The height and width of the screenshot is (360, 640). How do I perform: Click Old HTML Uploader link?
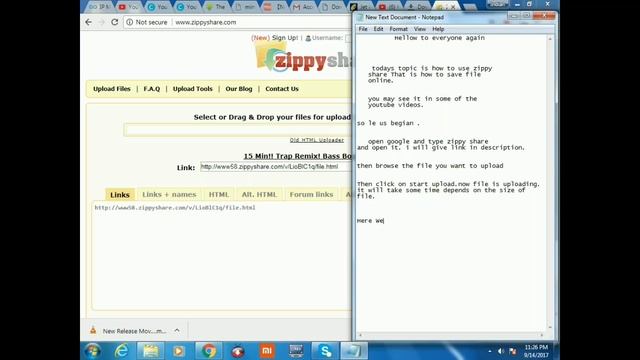(x=317, y=140)
